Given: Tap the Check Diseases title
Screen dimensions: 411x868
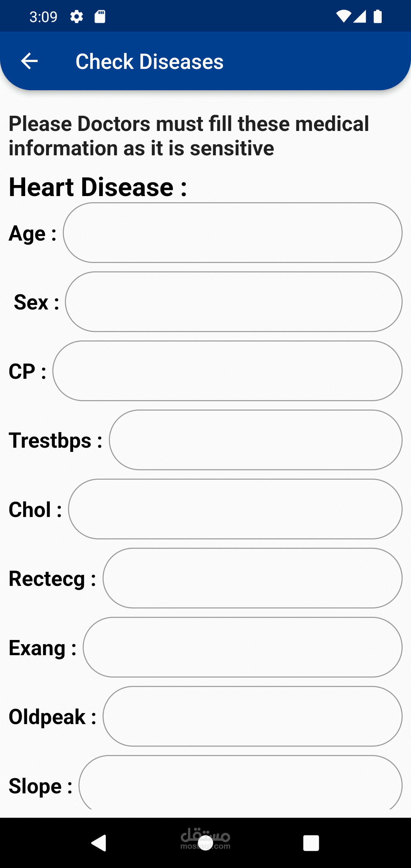Looking at the screenshot, I should pyautogui.click(x=150, y=61).
